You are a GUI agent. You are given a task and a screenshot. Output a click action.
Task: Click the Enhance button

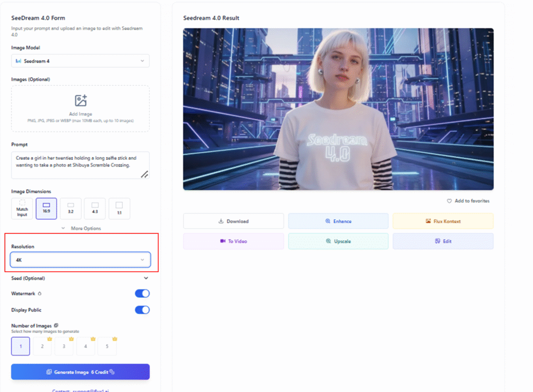tap(338, 221)
